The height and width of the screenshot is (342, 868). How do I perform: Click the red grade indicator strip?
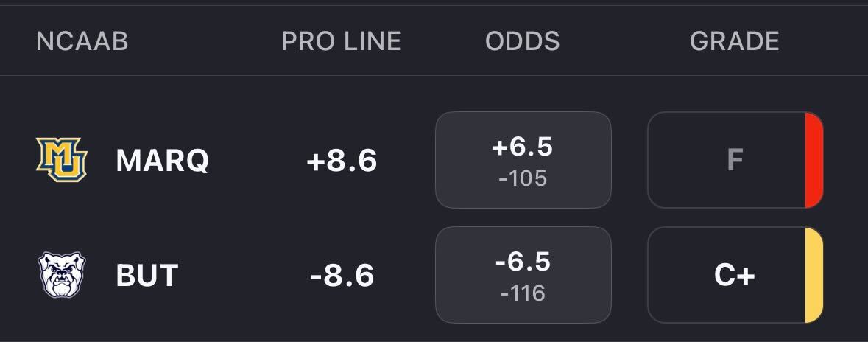pos(814,160)
